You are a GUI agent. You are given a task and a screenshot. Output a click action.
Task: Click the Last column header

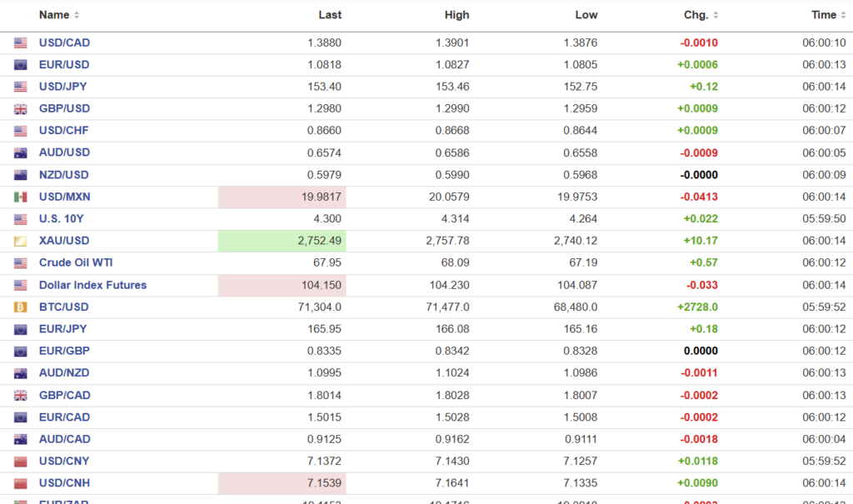coord(330,15)
